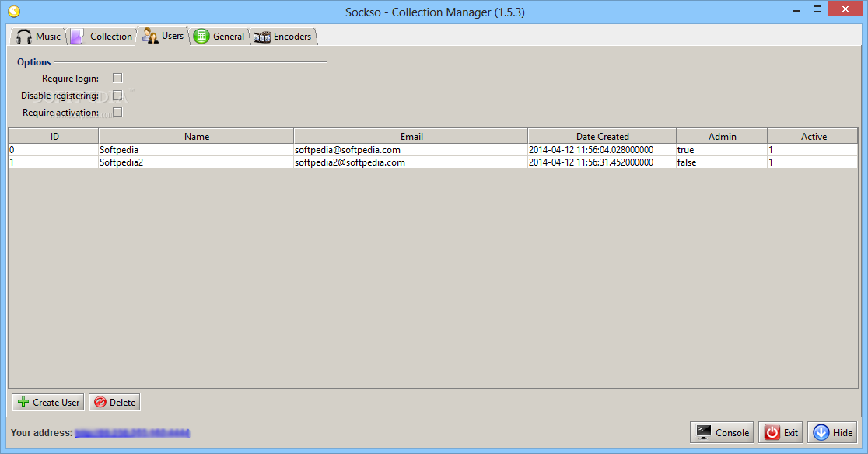Sort by the Admin column header
The image size is (868, 454).
(723, 137)
